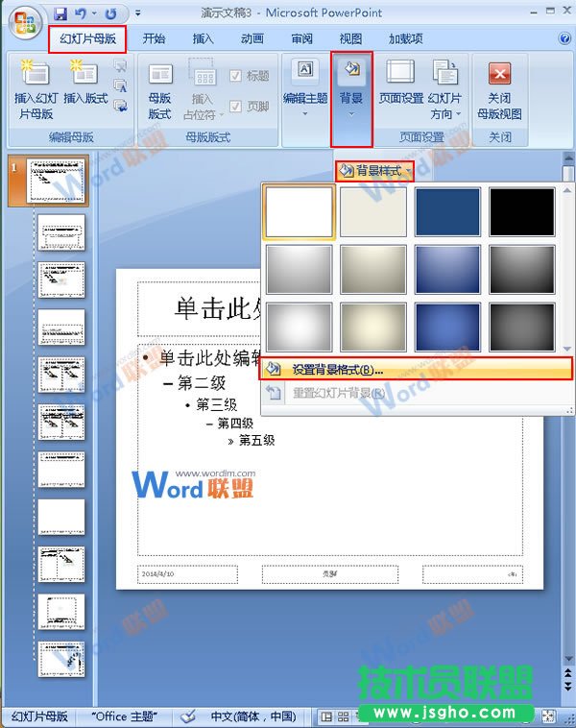Open customize quick access toolbar dropdown
The width and height of the screenshot is (576, 728).
coord(138,14)
